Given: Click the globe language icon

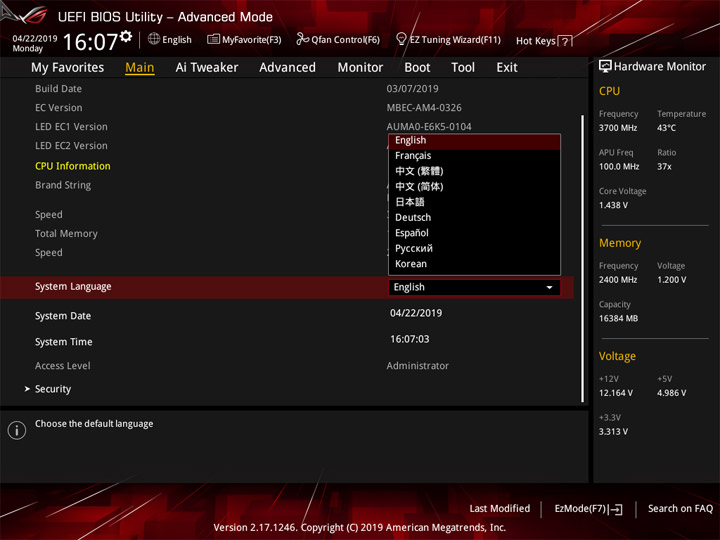Looking at the screenshot, I should (154, 39).
